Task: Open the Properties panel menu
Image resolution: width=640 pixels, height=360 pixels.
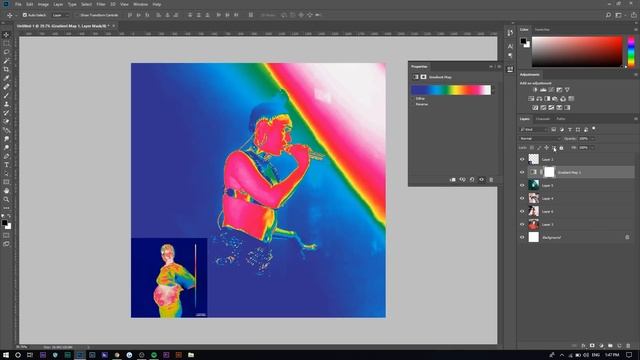Action: point(499,67)
